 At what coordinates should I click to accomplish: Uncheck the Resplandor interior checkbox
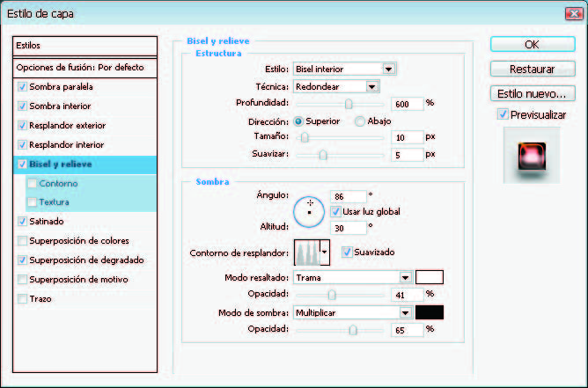pos(23,144)
